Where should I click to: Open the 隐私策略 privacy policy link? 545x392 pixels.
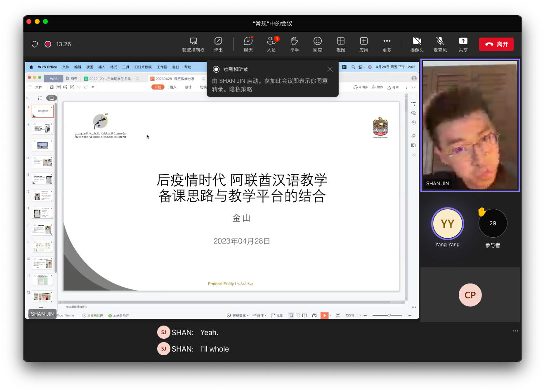[x=241, y=89]
